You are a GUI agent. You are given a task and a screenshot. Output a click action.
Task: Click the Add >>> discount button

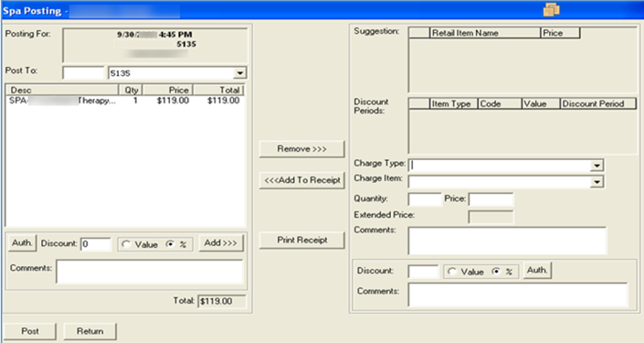tap(221, 243)
